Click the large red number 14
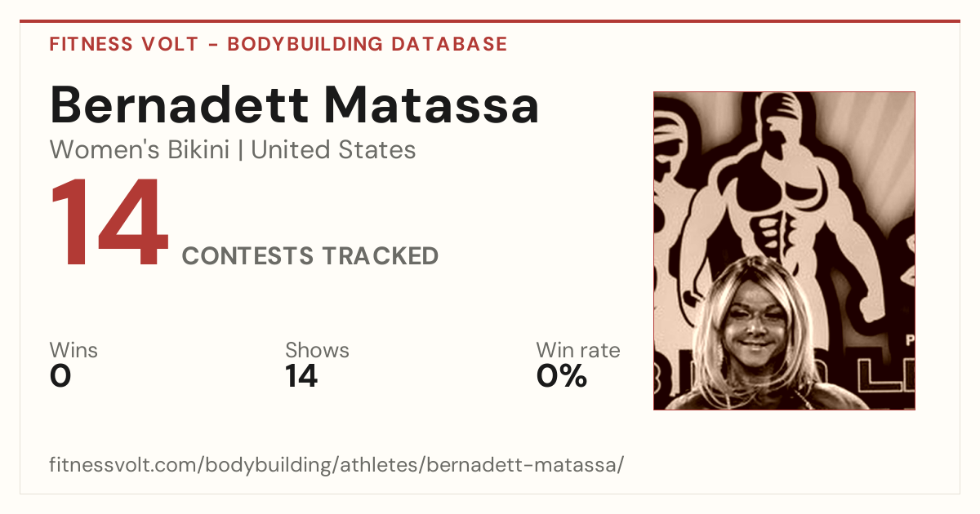980x514 pixels. pyautogui.click(x=109, y=224)
